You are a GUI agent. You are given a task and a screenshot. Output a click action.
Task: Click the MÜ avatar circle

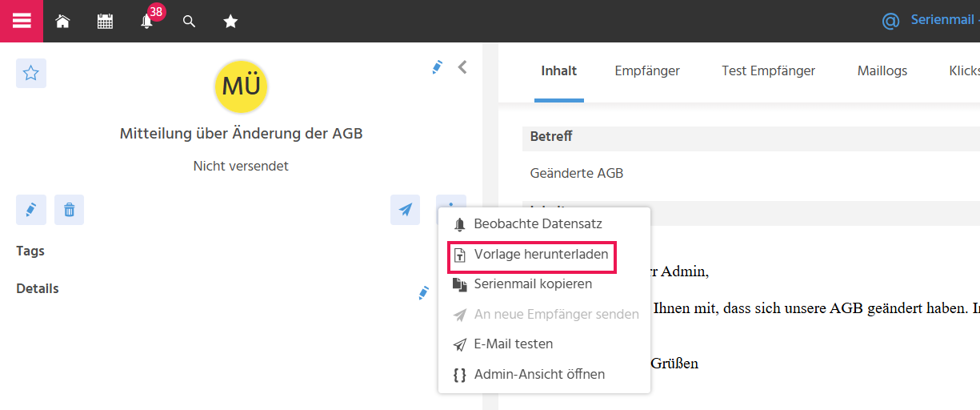pyautogui.click(x=241, y=86)
